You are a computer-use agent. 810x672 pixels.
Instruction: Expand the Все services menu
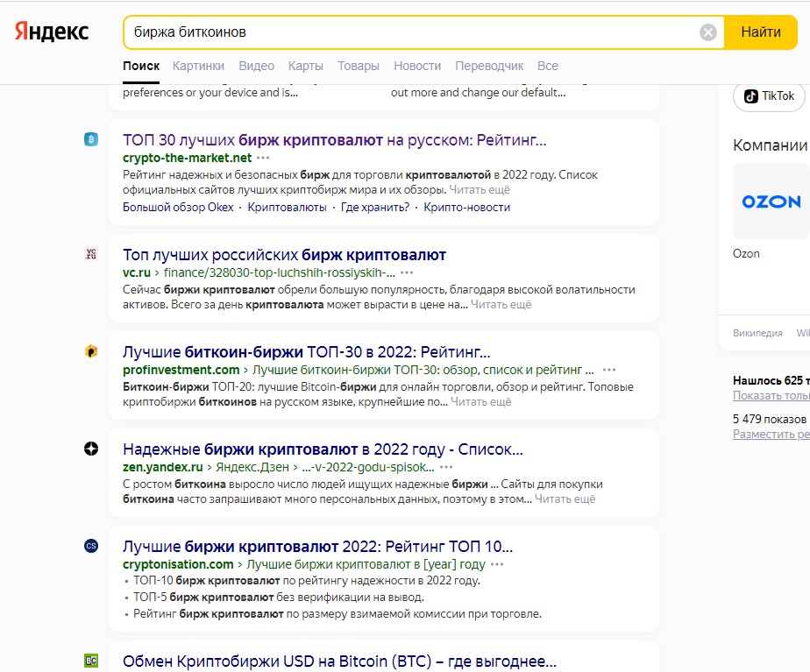point(548,66)
